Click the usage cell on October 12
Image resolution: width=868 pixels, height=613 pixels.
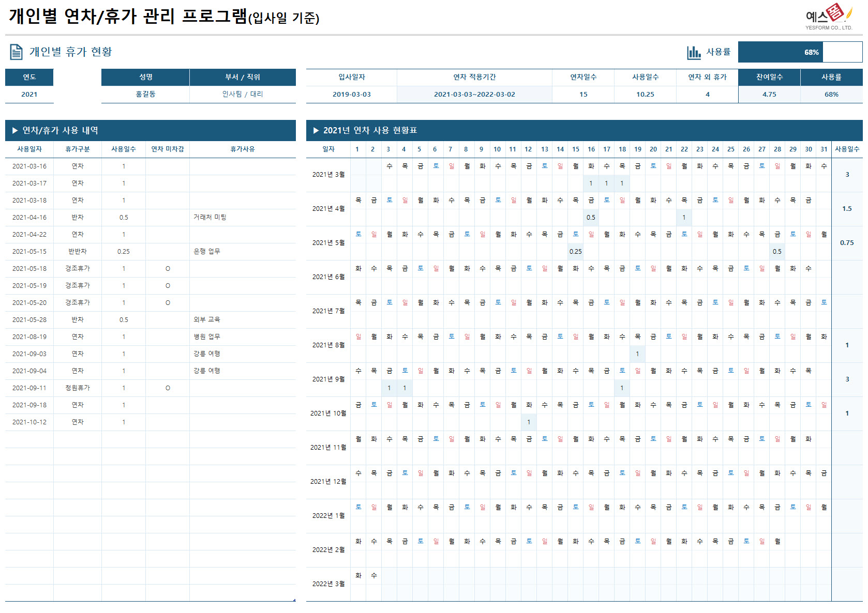[529, 422]
